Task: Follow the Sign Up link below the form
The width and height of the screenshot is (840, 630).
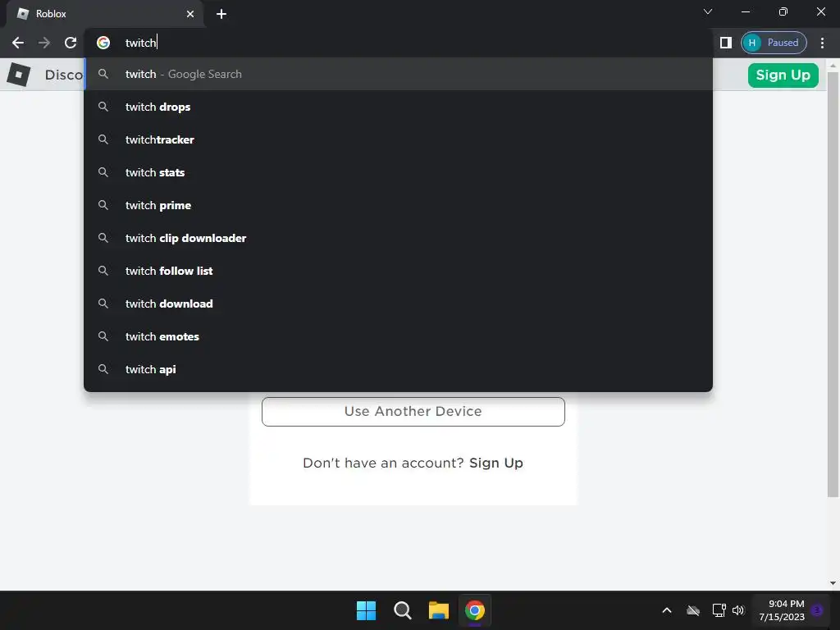Action: coord(496,463)
